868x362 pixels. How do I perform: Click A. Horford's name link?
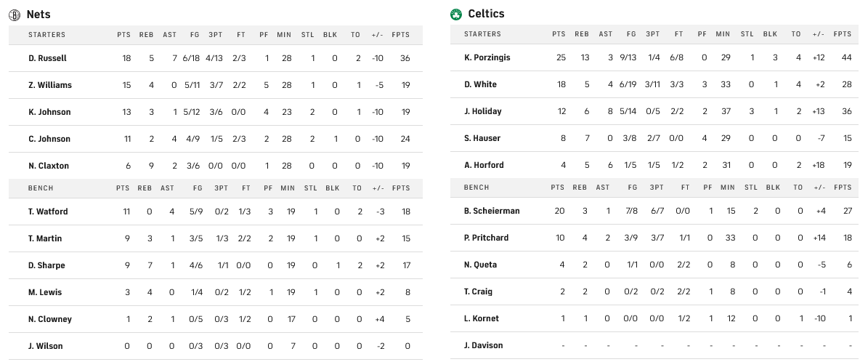click(482, 165)
